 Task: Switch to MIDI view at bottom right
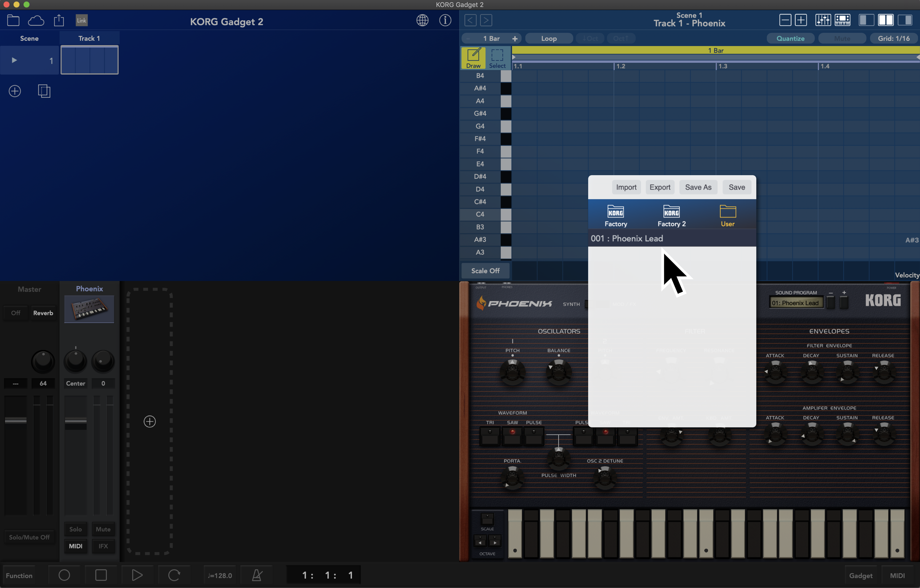pyautogui.click(x=897, y=575)
